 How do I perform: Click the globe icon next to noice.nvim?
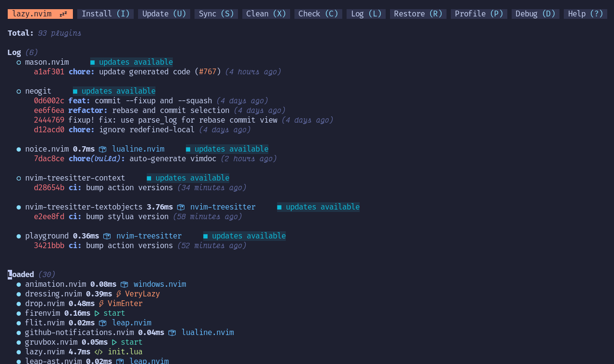[102, 149]
